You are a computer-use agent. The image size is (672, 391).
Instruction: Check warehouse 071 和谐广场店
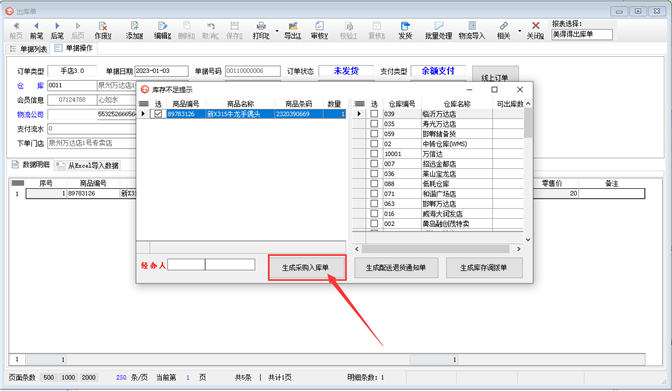click(x=374, y=193)
